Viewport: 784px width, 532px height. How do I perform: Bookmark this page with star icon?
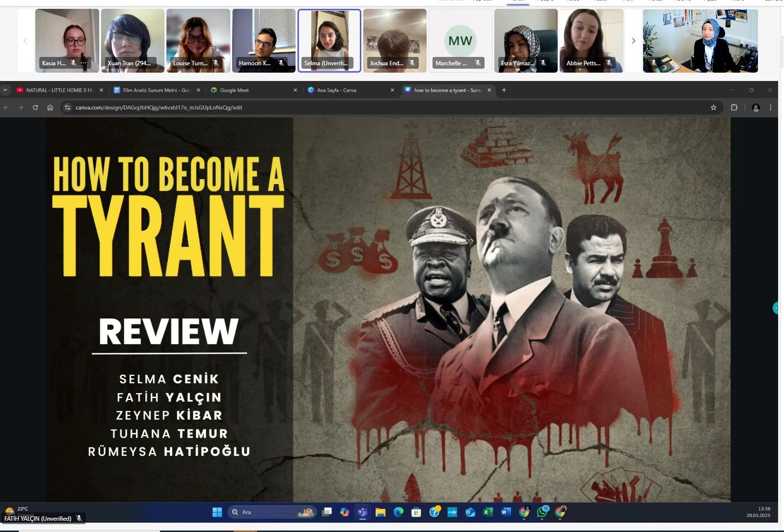713,107
